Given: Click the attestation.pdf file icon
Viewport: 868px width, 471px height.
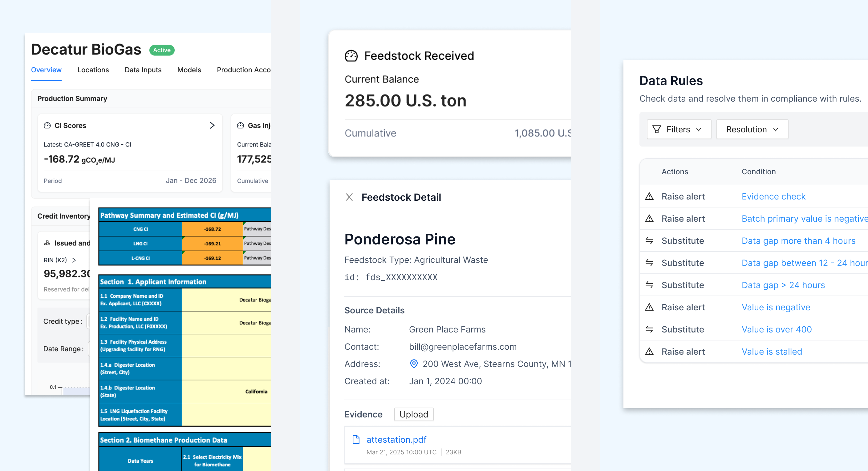Looking at the screenshot, I should [356, 439].
